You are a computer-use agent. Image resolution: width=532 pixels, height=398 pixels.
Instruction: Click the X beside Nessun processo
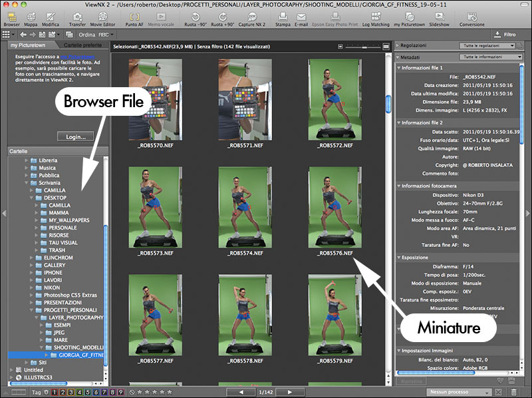pyautogui.click(x=498, y=392)
